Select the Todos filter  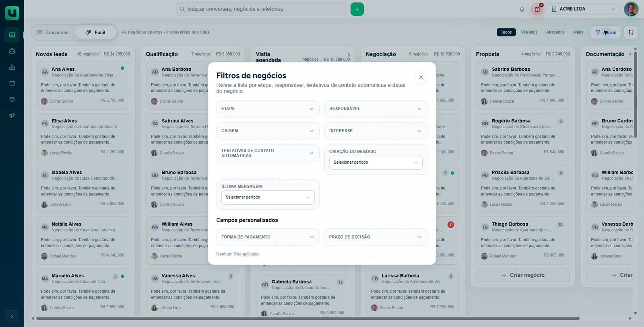click(506, 32)
